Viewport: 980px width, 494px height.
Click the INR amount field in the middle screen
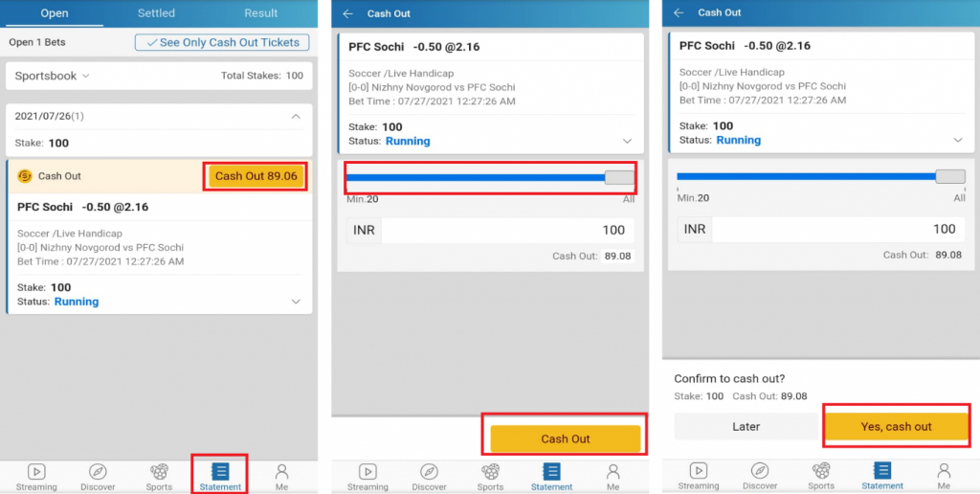click(x=507, y=230)
